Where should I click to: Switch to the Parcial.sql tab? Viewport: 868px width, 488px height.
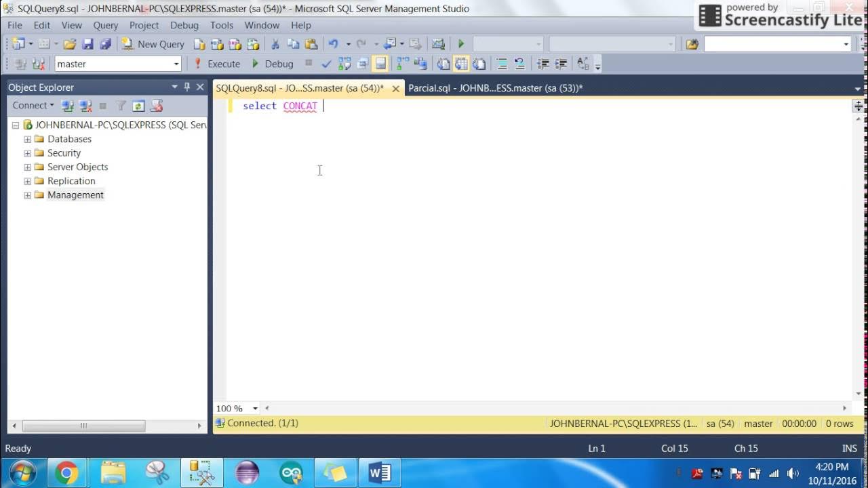[x=495, y=88]
